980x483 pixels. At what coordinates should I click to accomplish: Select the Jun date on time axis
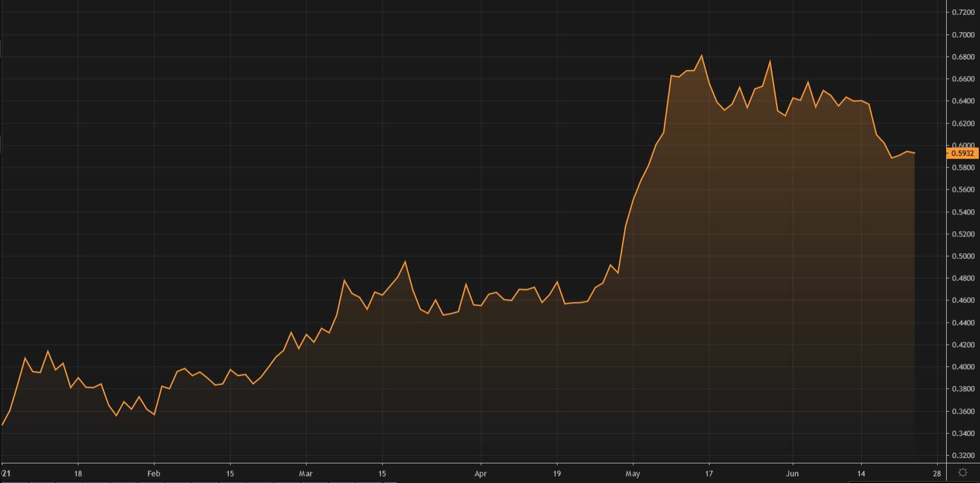point(792,473)
